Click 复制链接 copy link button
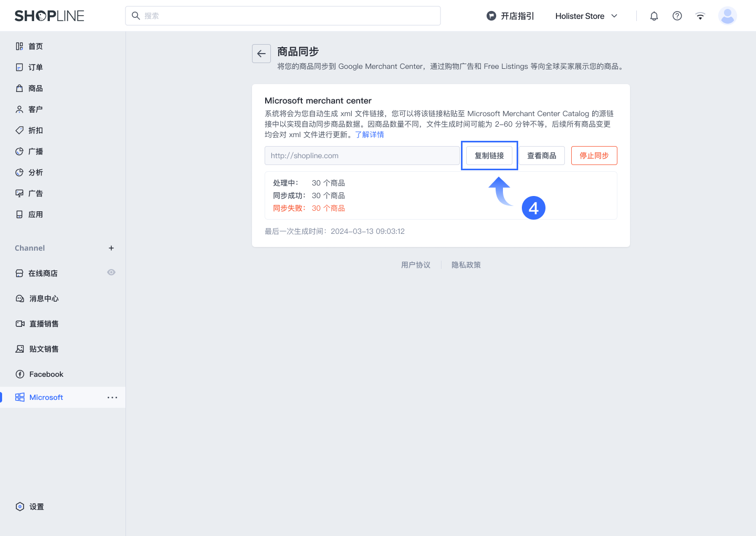This screenshot has width=756, height=536. click(x=489, y=156)
